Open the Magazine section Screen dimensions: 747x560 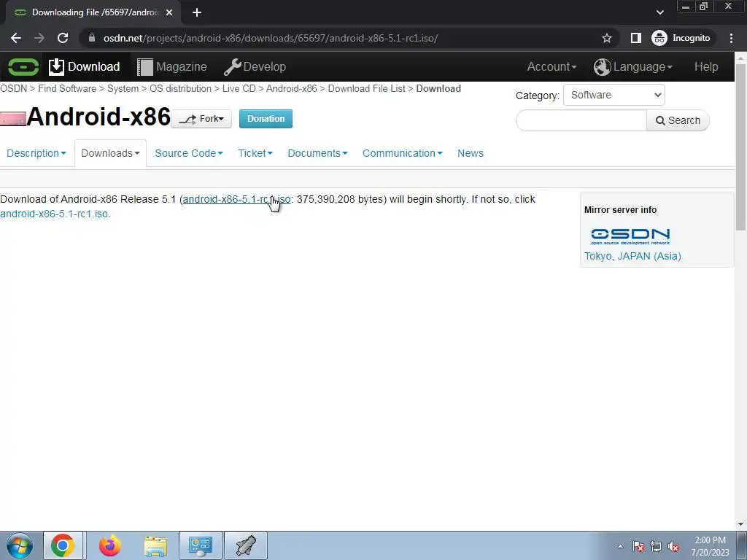[172, 66]
